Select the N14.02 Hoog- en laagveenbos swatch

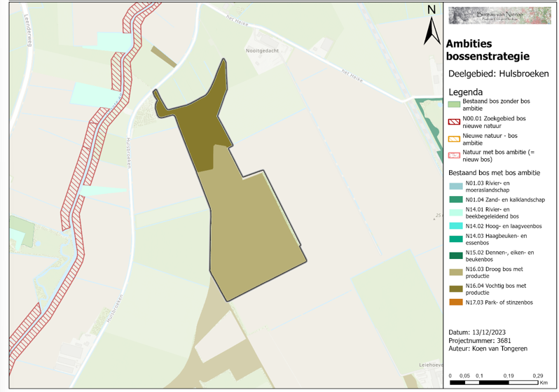(455, 226)
